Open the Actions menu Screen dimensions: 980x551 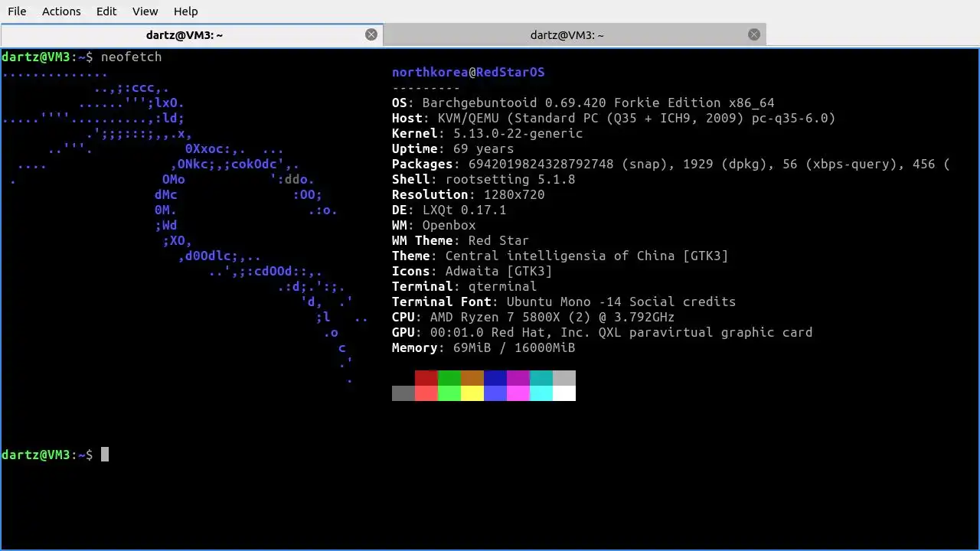61,11
